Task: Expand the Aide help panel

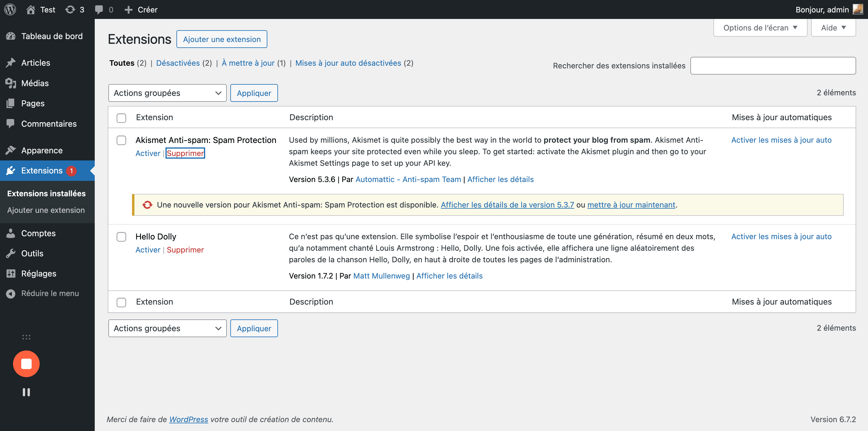Action: tap(833, 28)
